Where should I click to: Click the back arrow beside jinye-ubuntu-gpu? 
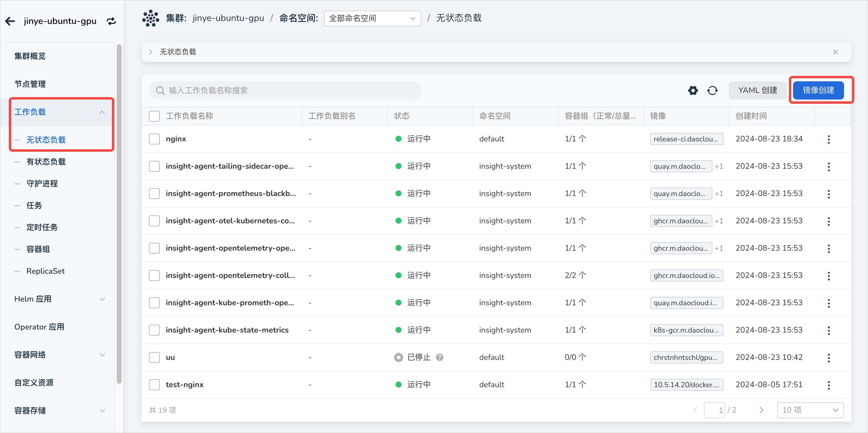pos(10,21)
